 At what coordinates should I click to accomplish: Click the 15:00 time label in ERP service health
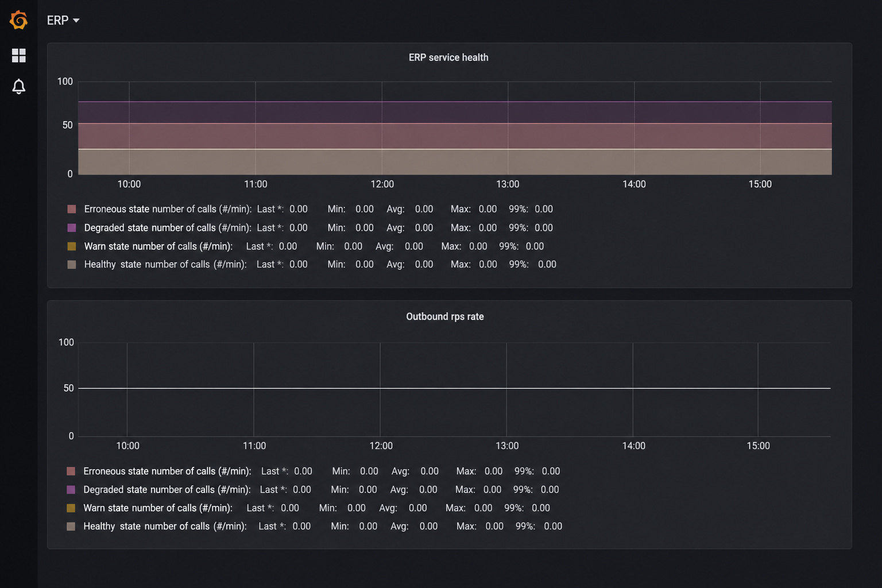pos(760,184)
